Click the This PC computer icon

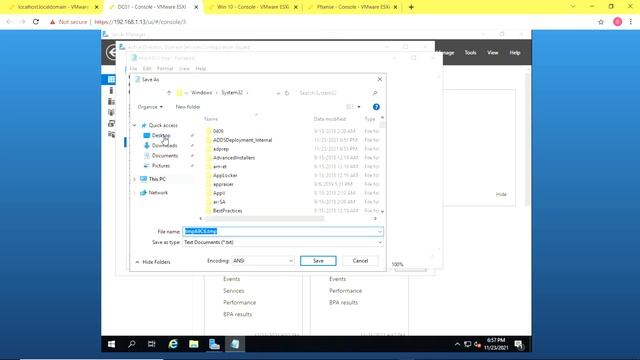click(x=143, y=179)
